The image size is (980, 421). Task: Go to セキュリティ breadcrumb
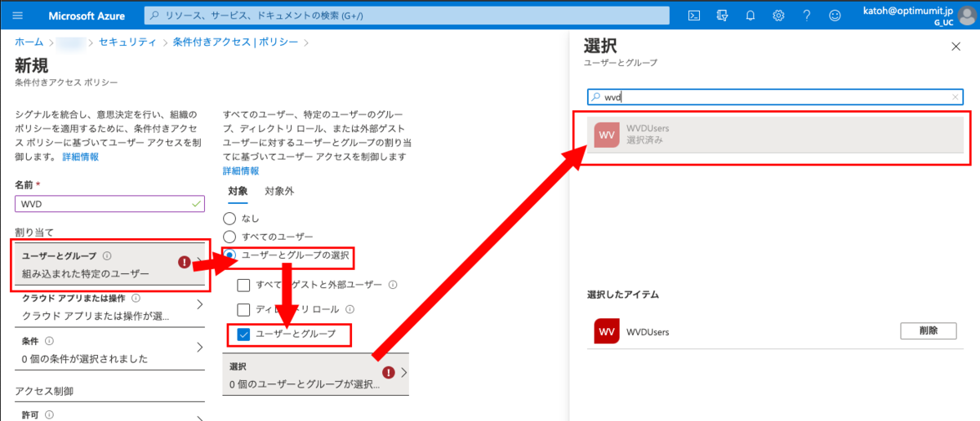tap(127, 42)
